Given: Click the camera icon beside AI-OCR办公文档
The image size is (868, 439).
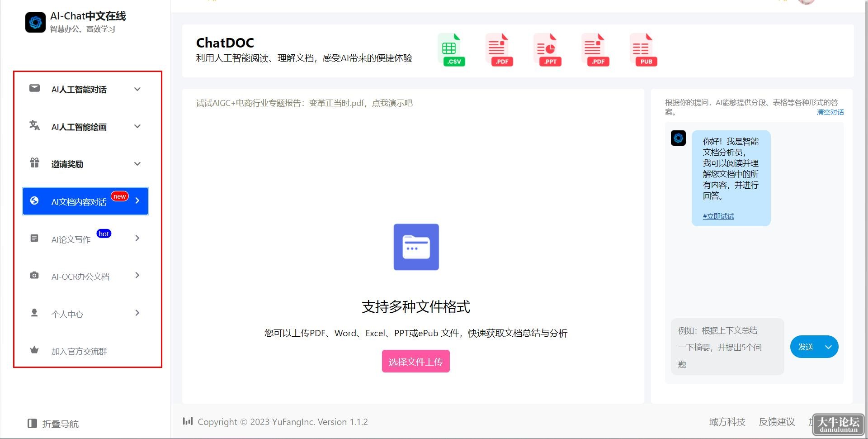Looking at the screenshot, I should point(34,275).
